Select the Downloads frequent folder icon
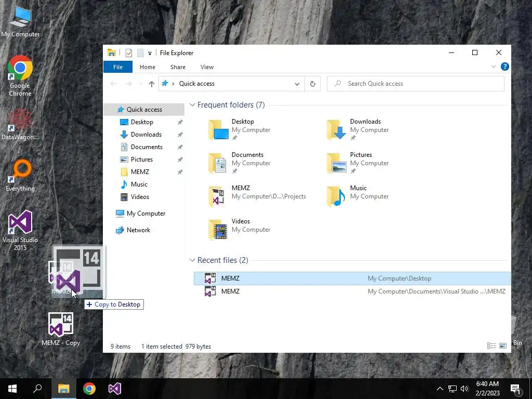The image size is (532, 399). pyautogui.click(x=337, y=129)
